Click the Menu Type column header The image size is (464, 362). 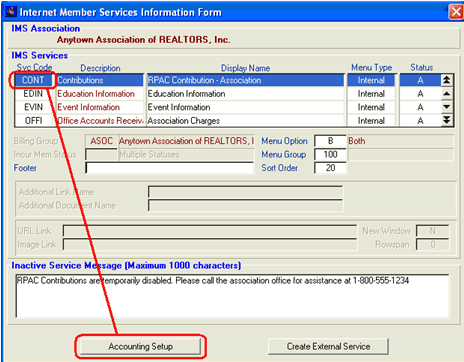coord(371,68)
